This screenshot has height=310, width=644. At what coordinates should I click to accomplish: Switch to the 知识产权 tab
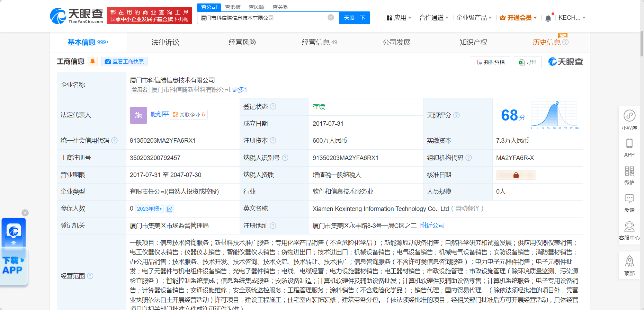473,42
